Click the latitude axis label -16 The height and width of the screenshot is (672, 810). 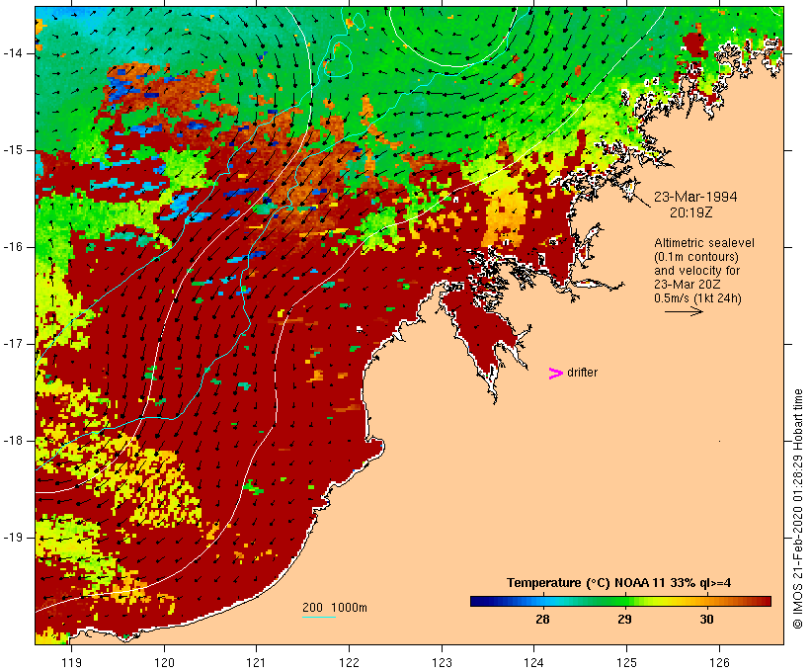pyautogui.click(x=13, y=247)
